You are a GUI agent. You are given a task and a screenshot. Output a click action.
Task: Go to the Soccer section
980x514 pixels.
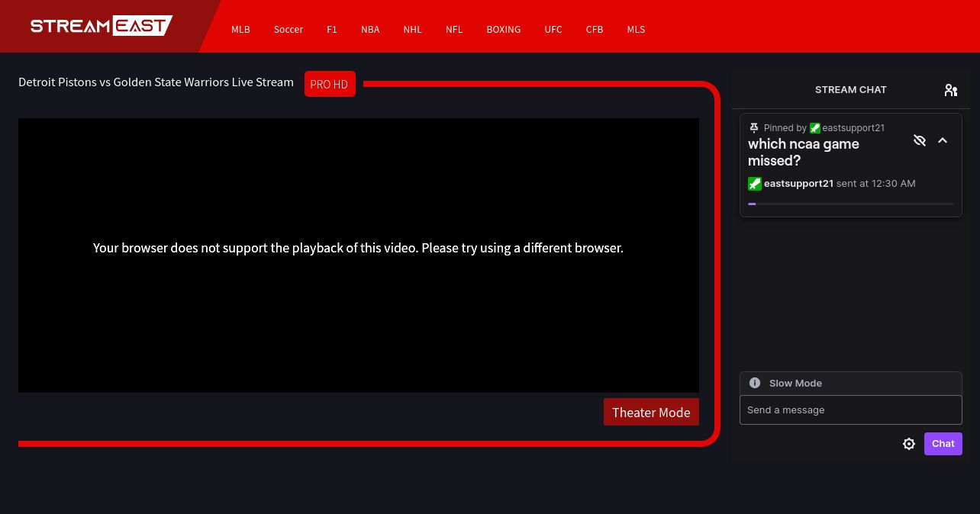coord(289,30)
